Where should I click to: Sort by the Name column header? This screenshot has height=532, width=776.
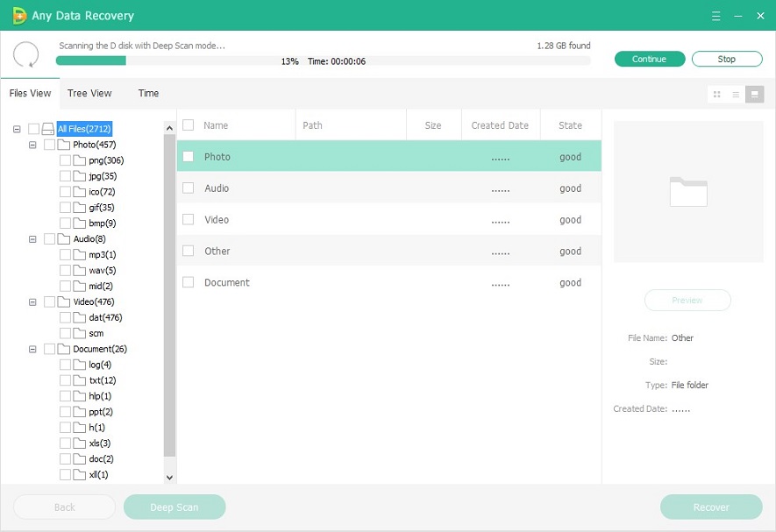216,125
